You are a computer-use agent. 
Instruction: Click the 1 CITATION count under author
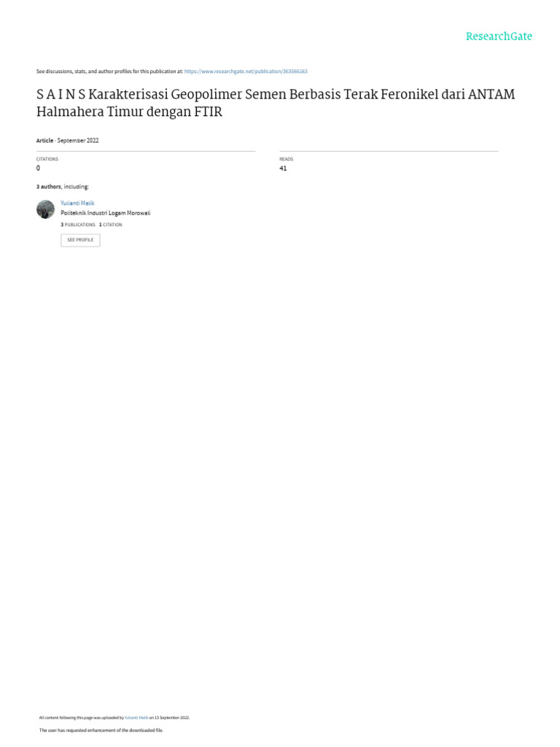point(111,225)
